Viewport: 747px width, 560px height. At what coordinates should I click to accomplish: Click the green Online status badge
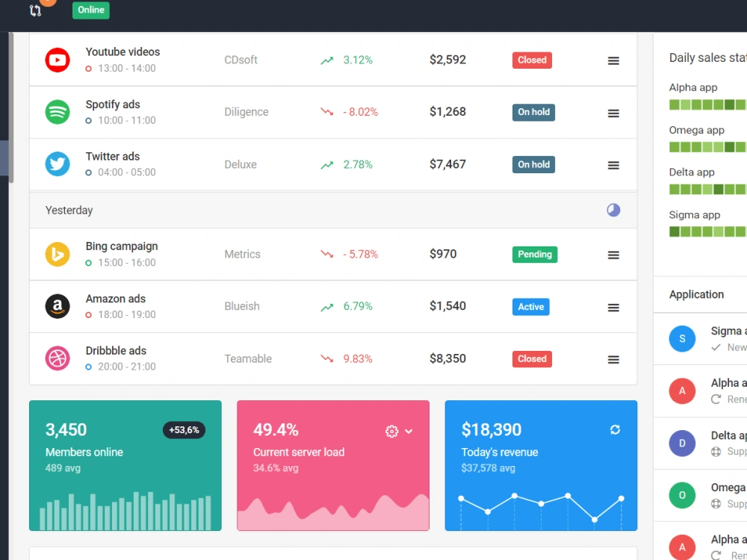click(x=91, y=10)
